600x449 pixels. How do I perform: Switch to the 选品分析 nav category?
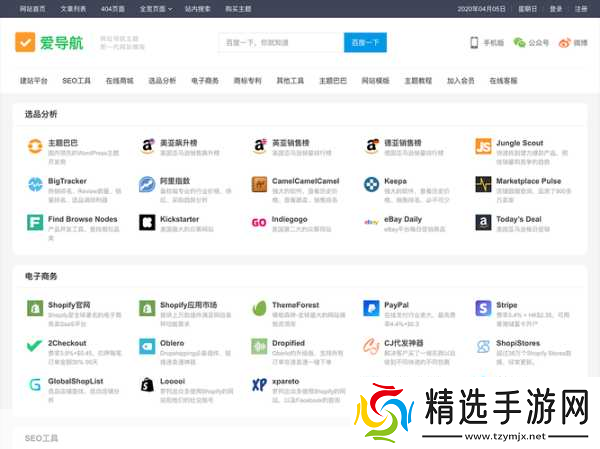point(162,81)
